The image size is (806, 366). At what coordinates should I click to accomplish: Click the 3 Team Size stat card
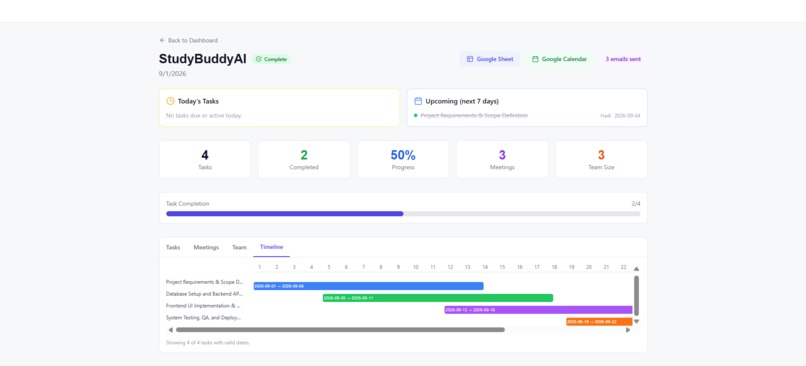click(x=601, y=160)
